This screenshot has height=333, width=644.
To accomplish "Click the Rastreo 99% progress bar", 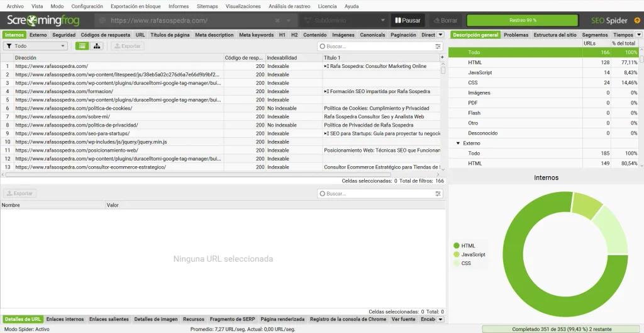I will pos(523,20).
